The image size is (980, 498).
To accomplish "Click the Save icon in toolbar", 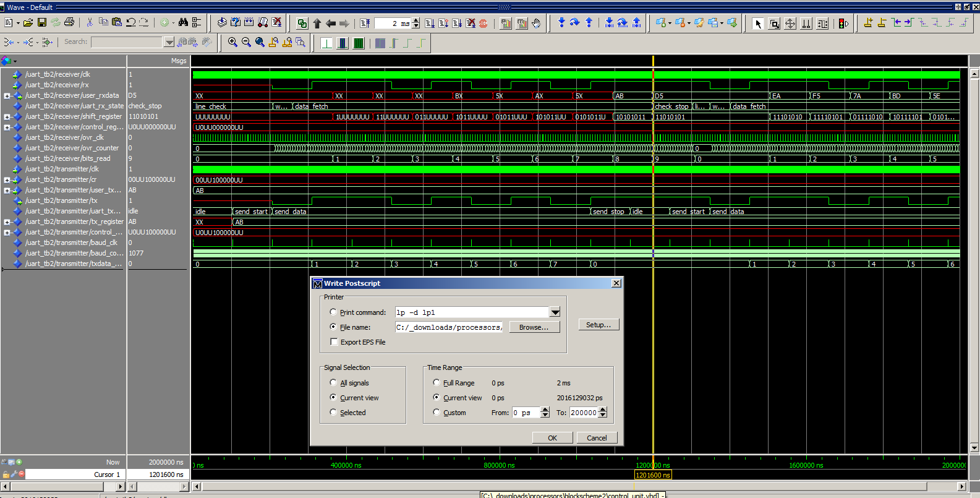I will pos(42,23).
